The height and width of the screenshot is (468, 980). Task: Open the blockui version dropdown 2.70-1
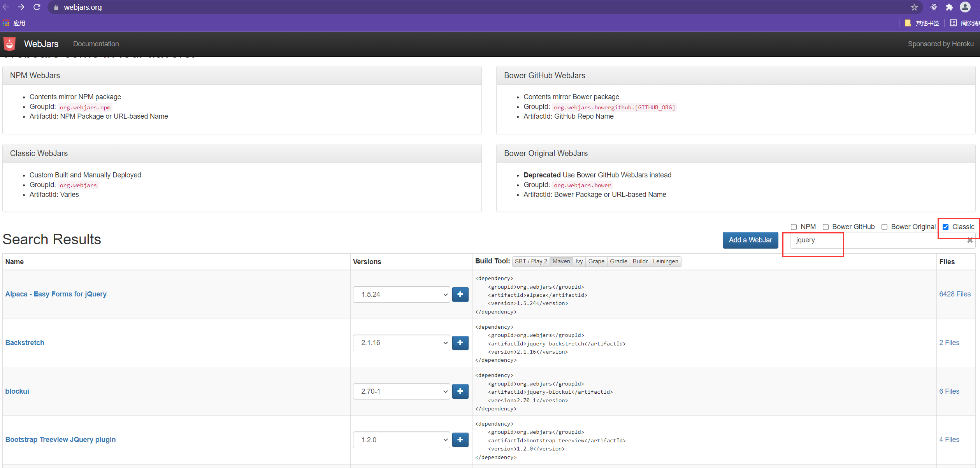coord(401,391)
